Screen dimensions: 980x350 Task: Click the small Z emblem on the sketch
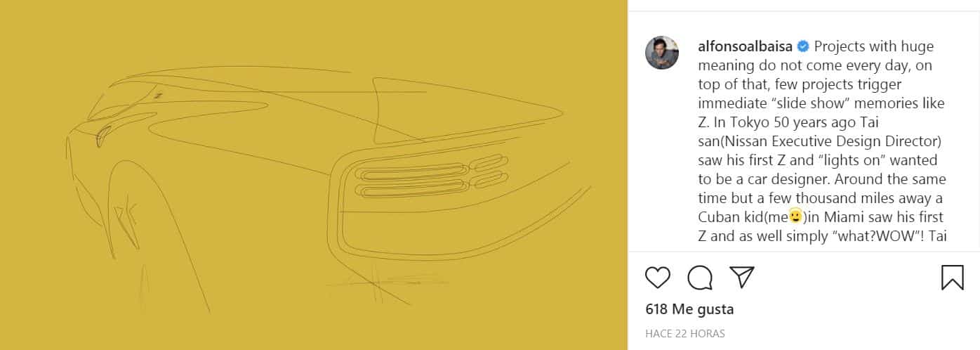(x=158, y=96)
